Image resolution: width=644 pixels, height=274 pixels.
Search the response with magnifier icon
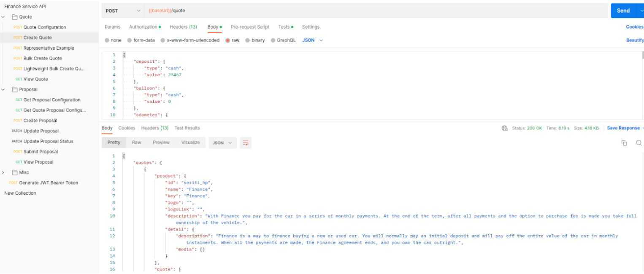pos(639,143)
